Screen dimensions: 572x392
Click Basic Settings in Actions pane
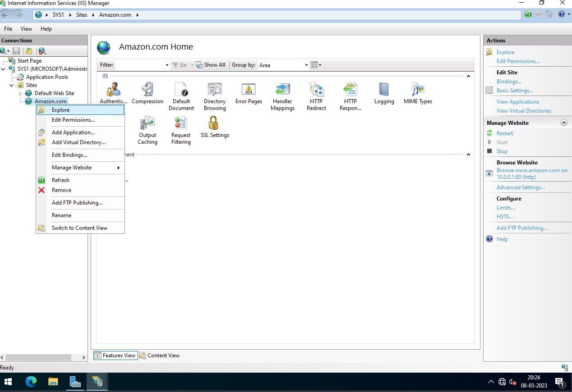[515, 91]
